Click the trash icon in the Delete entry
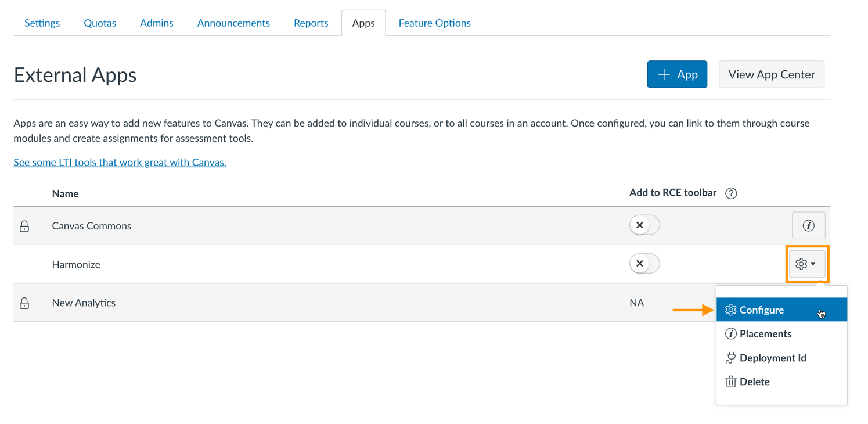Screen dimensions: 868x424 (730, 382)
